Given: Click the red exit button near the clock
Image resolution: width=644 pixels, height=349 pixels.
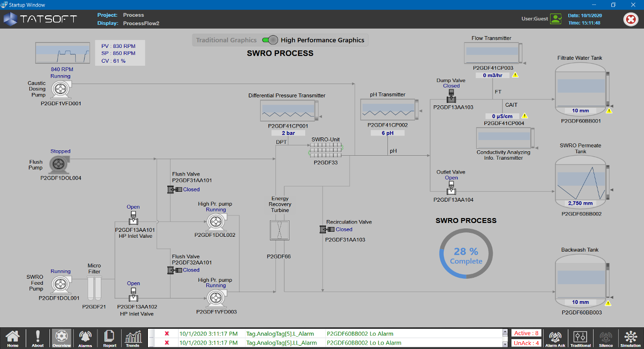Looking at the screenshot, I should [x=631, y=19].
